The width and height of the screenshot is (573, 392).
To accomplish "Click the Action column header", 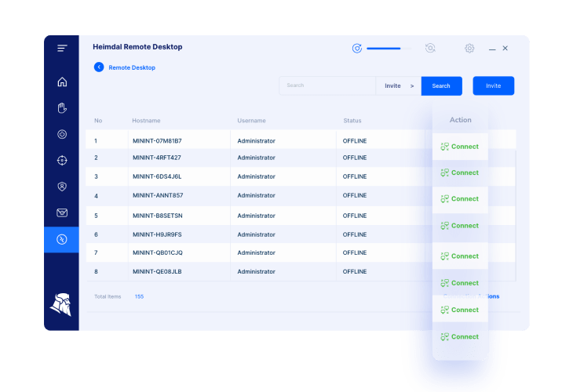I will click(461, 120).
